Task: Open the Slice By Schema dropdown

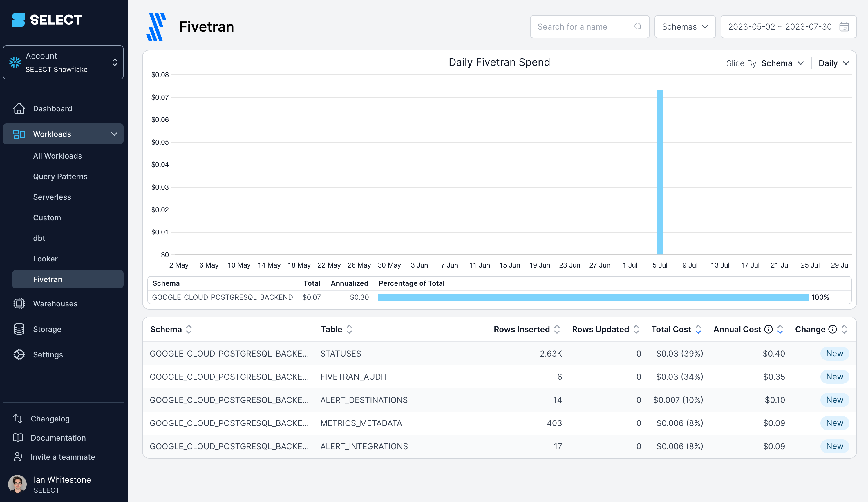Action: click(x=782, y=63)
